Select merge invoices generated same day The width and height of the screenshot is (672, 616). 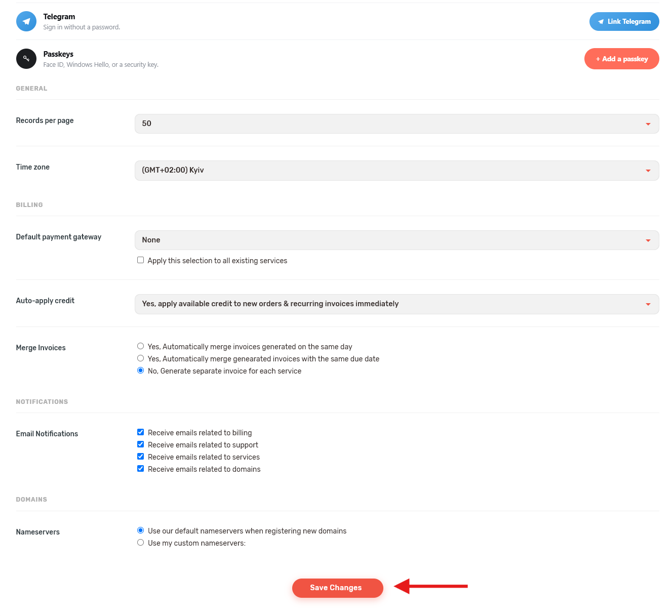(141, 346)
